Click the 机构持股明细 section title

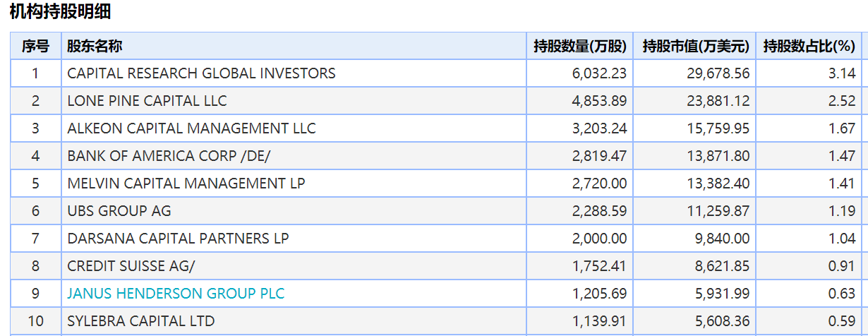pos(60,12)
